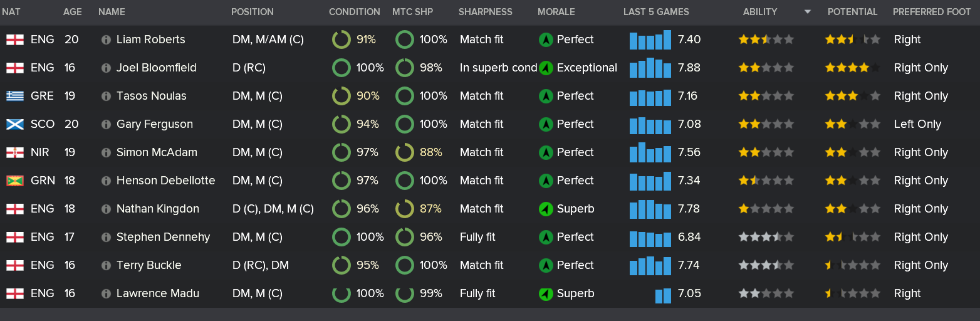980x321 pixels.
Task: Click Simon McAdam's perfect morale arrow icon
Action: point(546,152)
